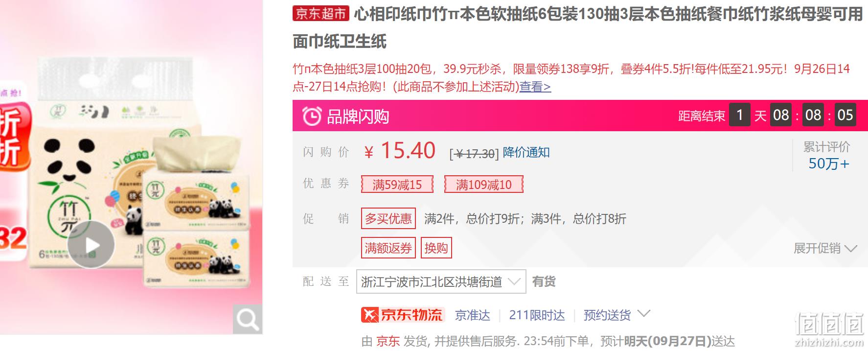This screenshot has height=351, width=868.
Task: Click the alarm clock icon beside 品牌闪购
Action: click(x=312, y=117)
